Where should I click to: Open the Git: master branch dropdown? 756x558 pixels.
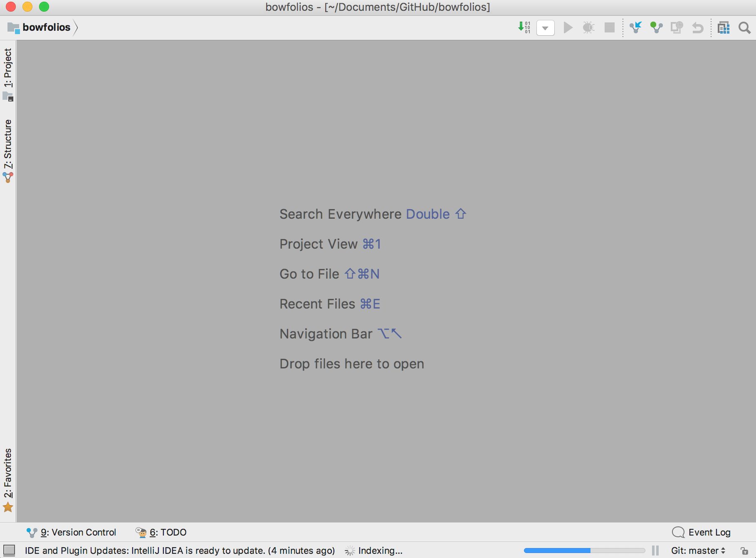698,551
